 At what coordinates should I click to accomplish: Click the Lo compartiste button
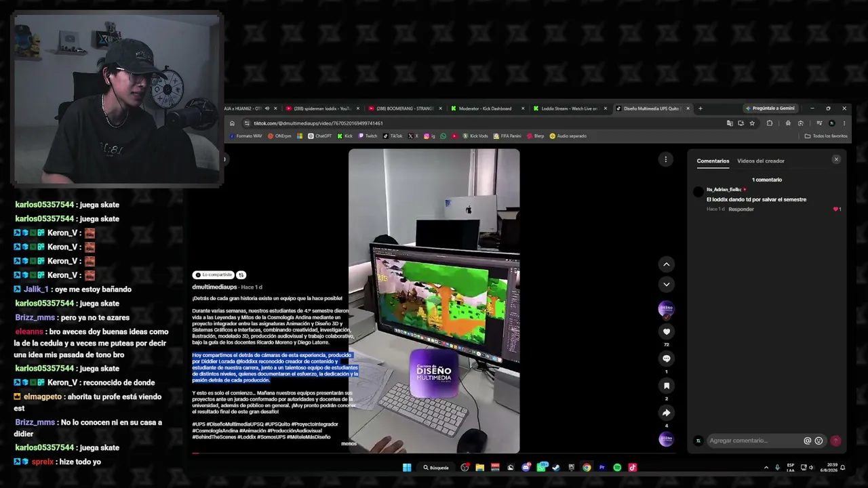[214, 274]
